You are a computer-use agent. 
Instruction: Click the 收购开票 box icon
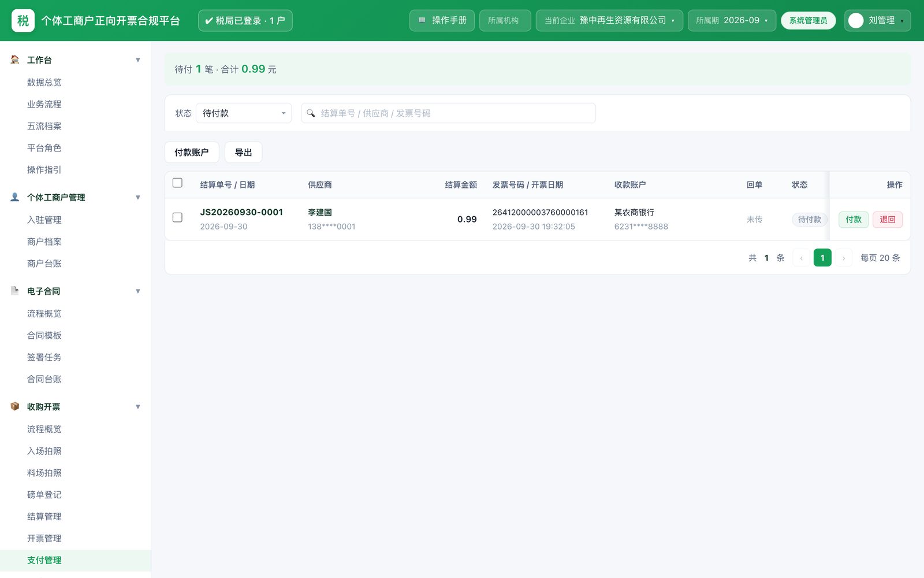click(15, 406)
